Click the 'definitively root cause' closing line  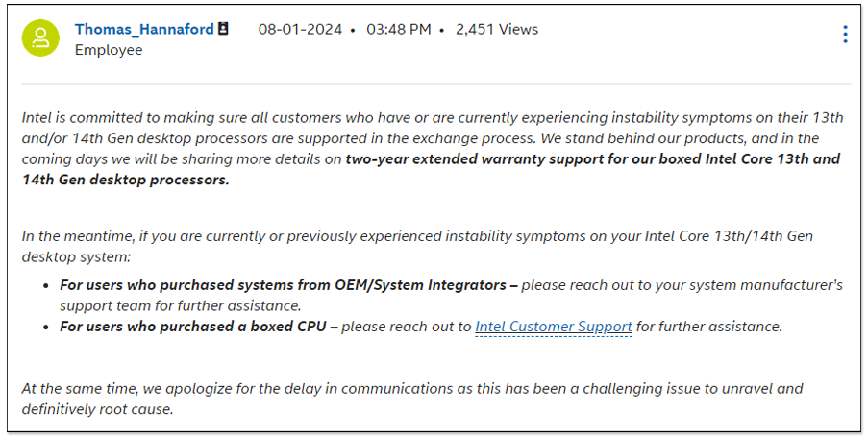[x=97, y=409]
